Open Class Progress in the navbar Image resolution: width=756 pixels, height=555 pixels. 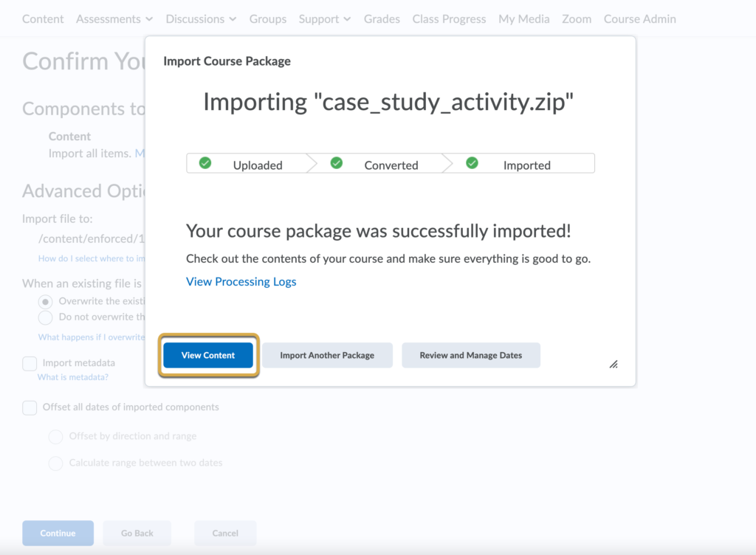[449, 18]
